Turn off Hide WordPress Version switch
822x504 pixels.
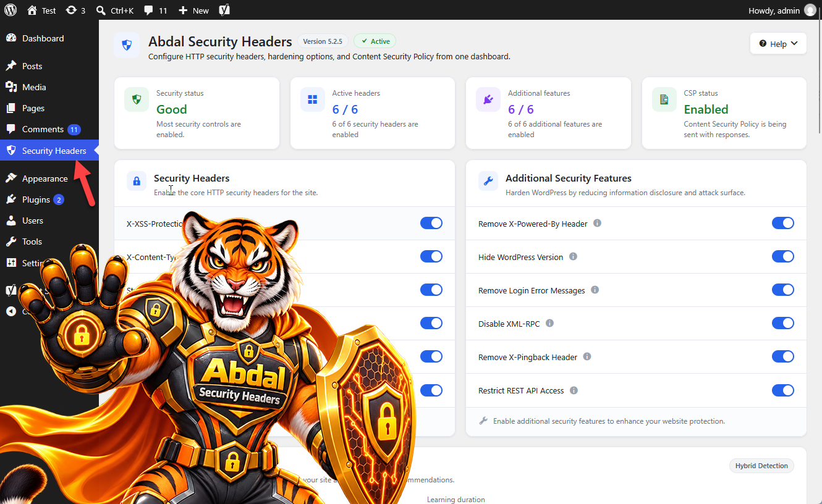[x=783, y=256]
